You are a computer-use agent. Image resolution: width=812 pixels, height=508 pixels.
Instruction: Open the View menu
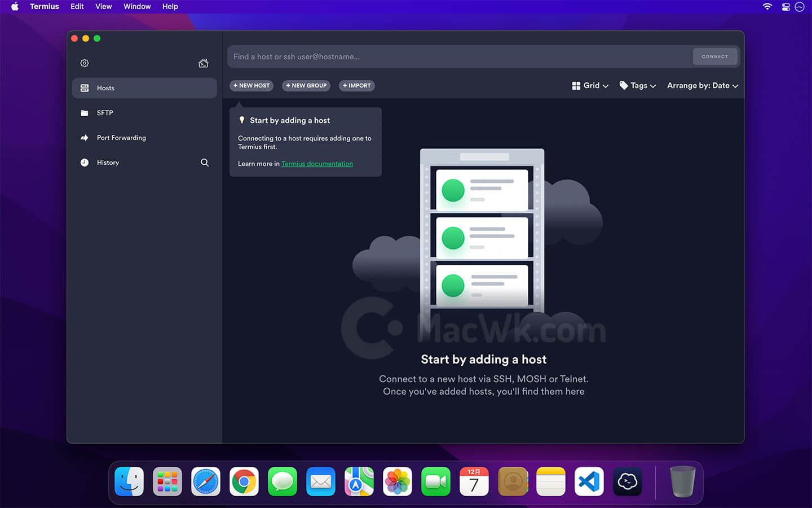[104, 7]
